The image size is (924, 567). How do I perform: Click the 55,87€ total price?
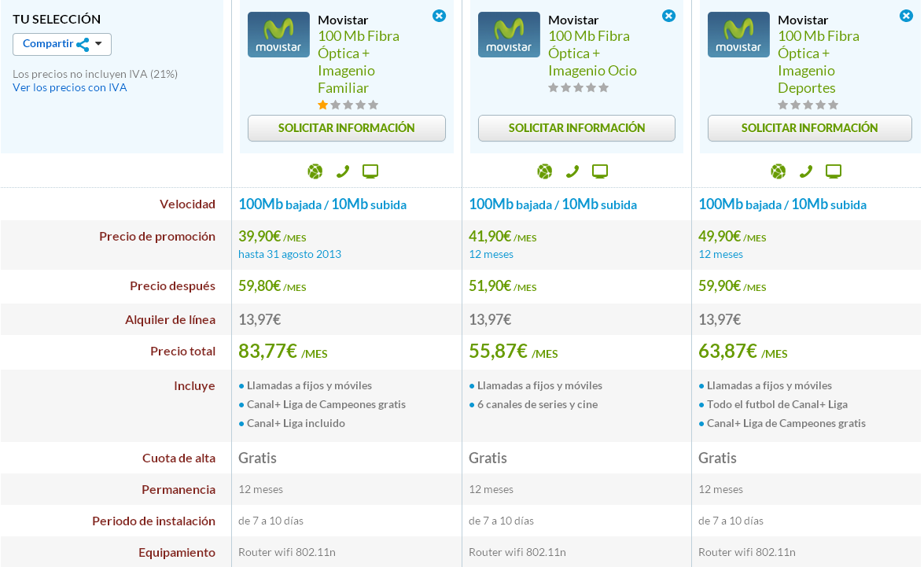point(514,352)
